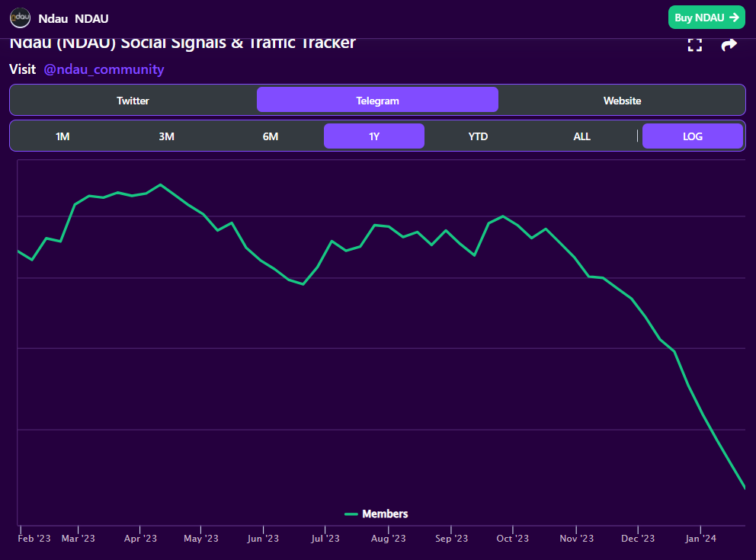Viewport: 756px width, 560px height.
Task: Click the Apr '23 axis label
Action: click(140, 539)
